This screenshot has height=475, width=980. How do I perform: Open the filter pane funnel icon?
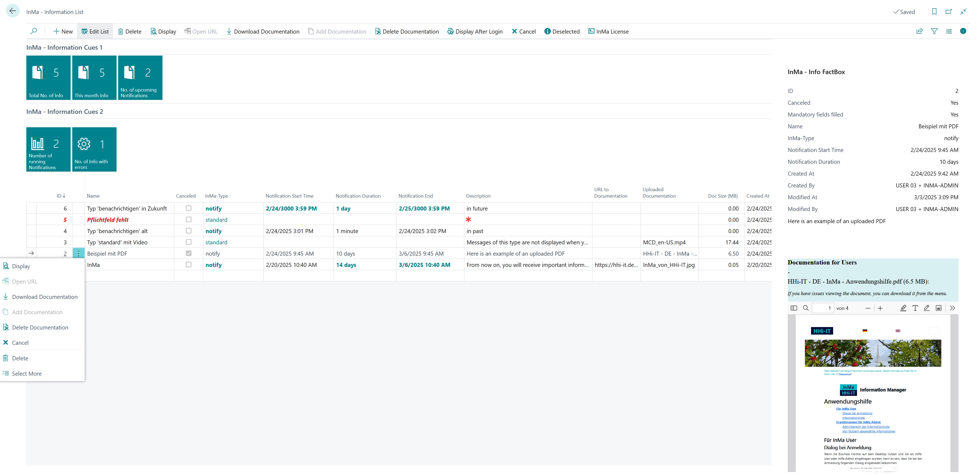[934, 31]
